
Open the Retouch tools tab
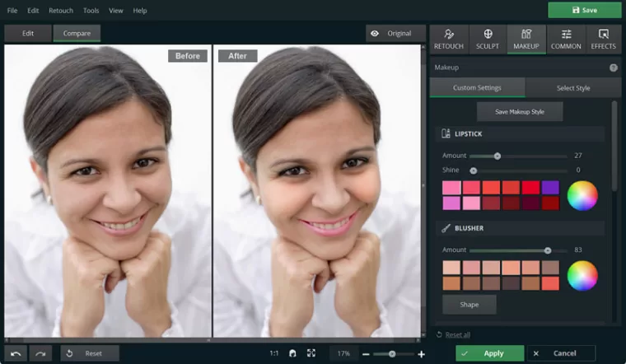tap(449, 39)
